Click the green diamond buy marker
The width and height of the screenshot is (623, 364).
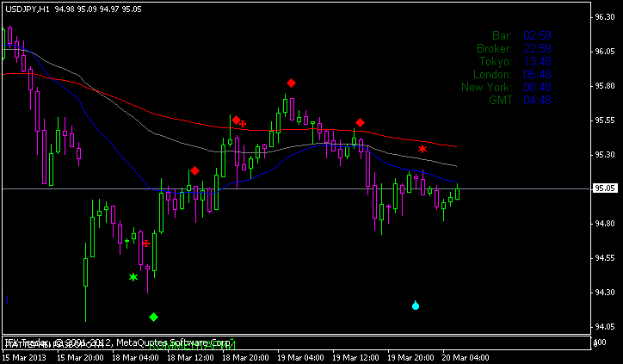(x=153, y=318)
